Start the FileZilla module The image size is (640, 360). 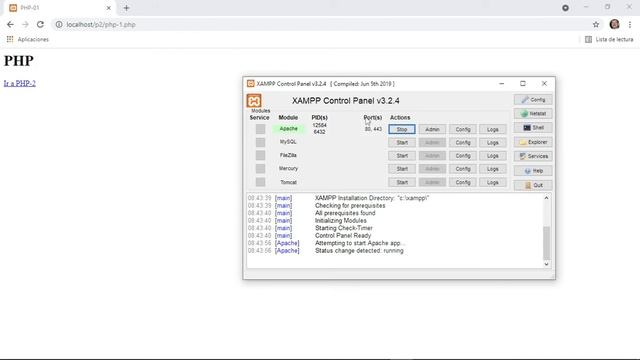(x=402, y=156)
